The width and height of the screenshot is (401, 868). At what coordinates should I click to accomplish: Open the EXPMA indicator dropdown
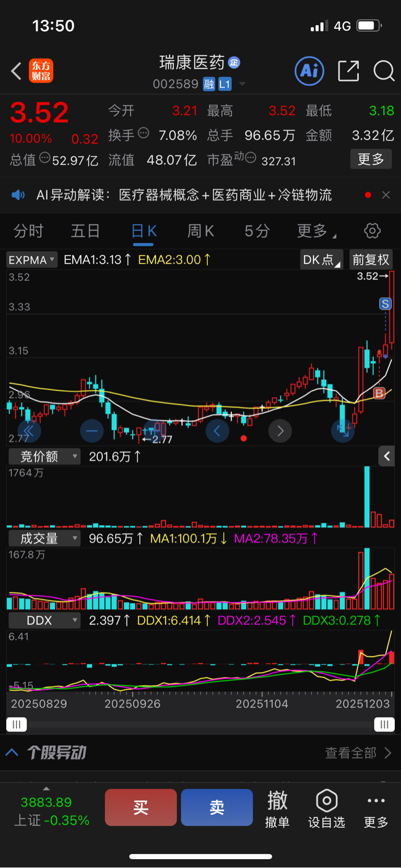[31, 260]
